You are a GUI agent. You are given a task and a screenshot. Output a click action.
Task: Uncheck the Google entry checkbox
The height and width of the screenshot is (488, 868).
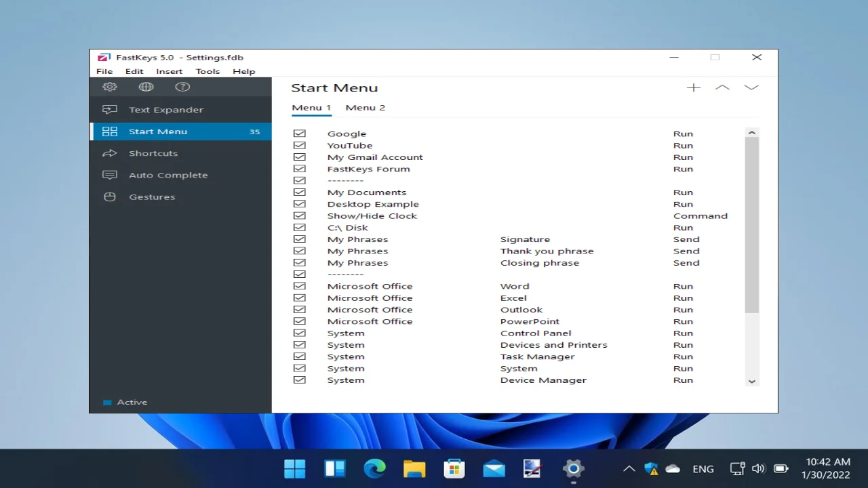(299, 134)
